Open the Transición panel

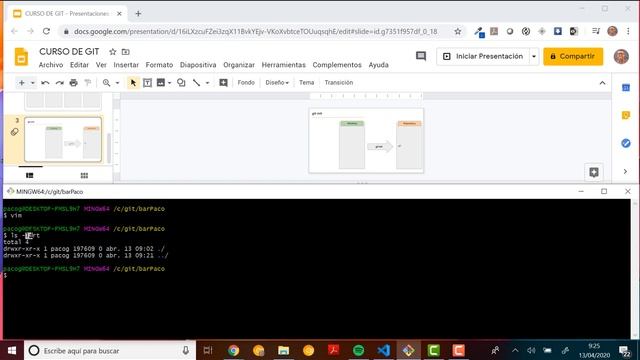(339, 82)
